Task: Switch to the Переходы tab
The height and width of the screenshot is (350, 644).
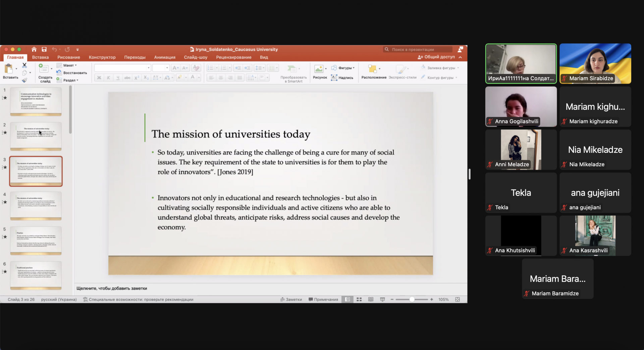Action: click(x=135, y=57)
